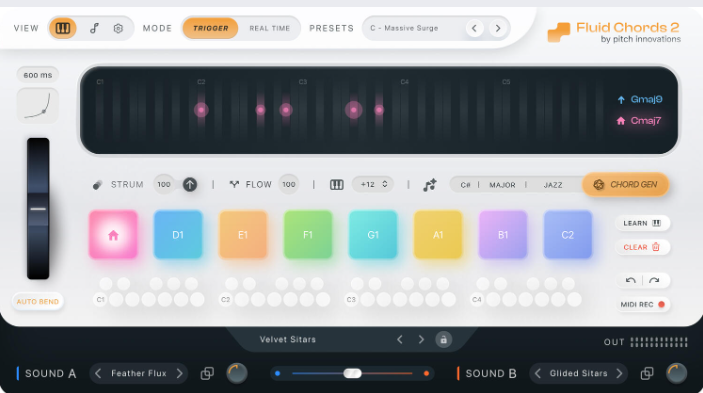The image size is (703, 393).
Task: Next Sound A arrow right of Feather Flux
Action: point(179,373)
